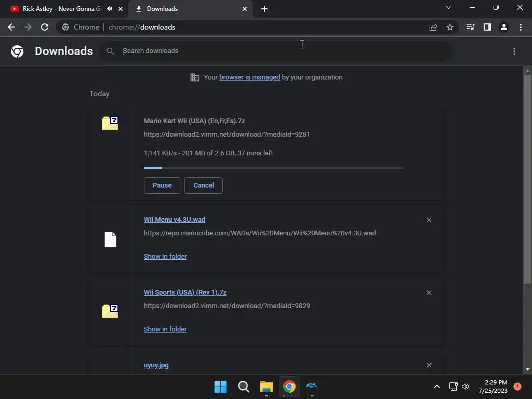Open the uyuy.jpg download link
532x399 pixels.
(x=156, y=365)
